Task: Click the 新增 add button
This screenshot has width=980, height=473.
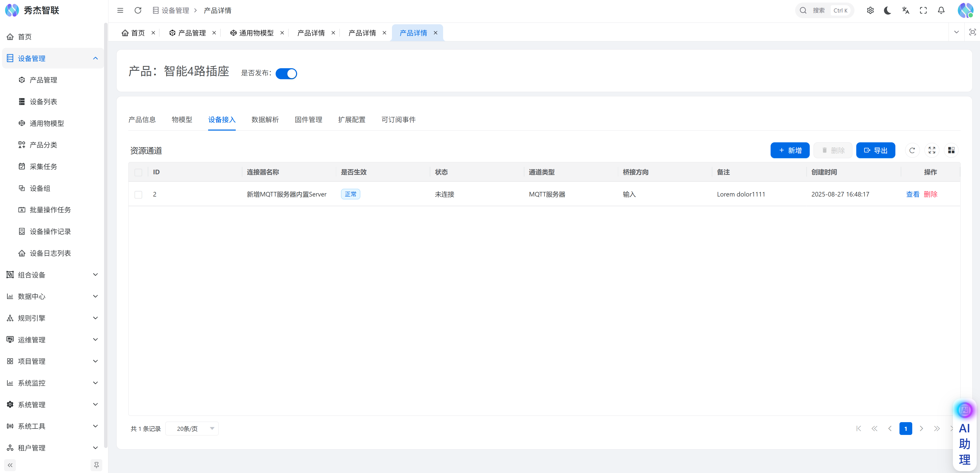Action: pos(790,150)
